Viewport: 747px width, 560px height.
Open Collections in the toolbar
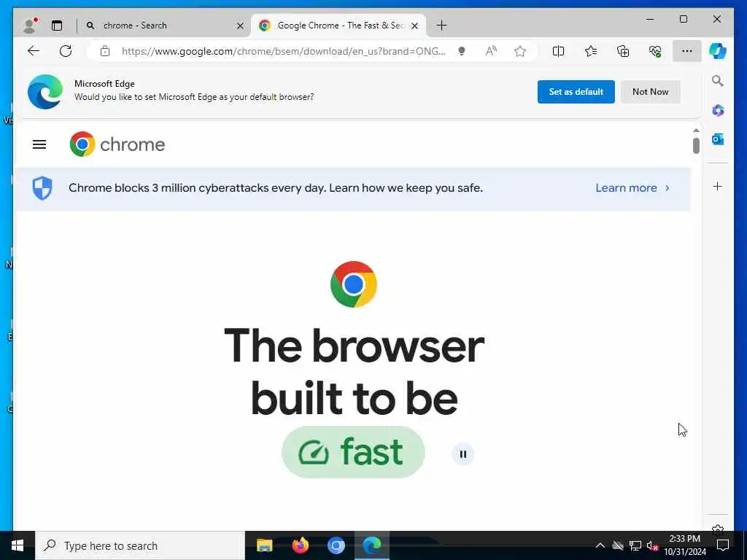tap(623, 51)
